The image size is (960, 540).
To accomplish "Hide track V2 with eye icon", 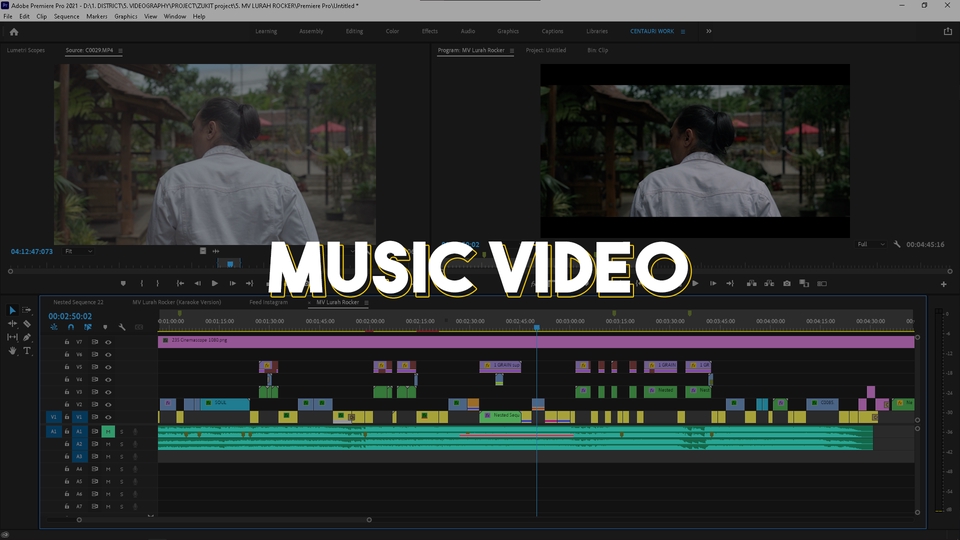I will point(108,405).
